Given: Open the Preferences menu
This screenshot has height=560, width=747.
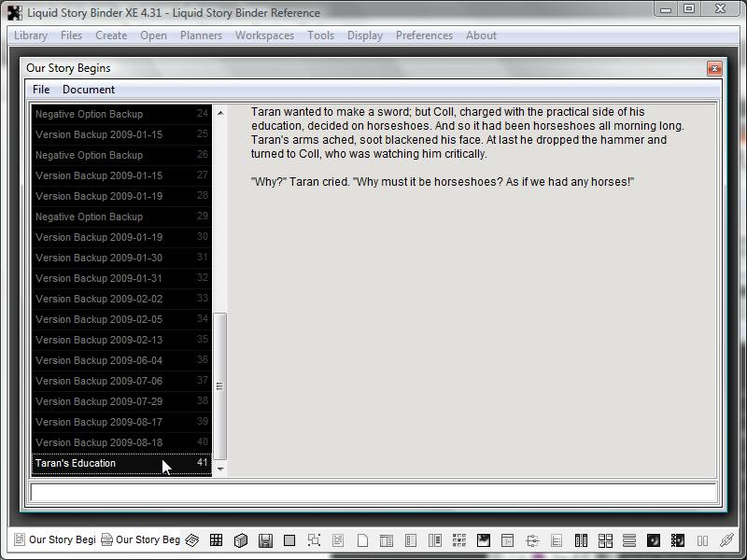Looking at the screenshot, I should (x=424, y=35).
